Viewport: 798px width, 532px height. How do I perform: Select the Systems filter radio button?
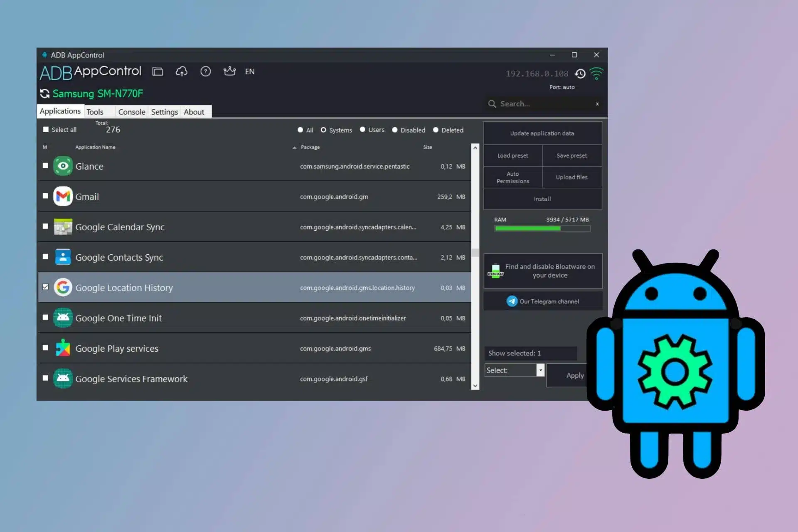point(323,130)
